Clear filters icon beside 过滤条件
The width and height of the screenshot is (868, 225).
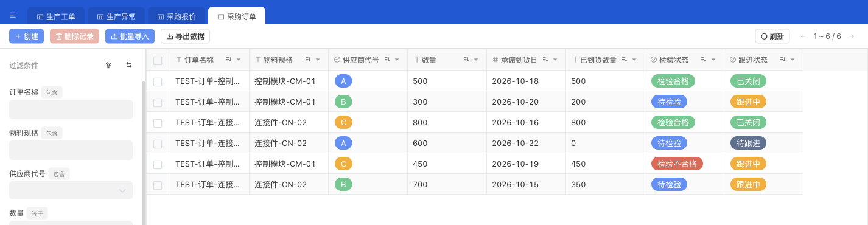(108, 65)
